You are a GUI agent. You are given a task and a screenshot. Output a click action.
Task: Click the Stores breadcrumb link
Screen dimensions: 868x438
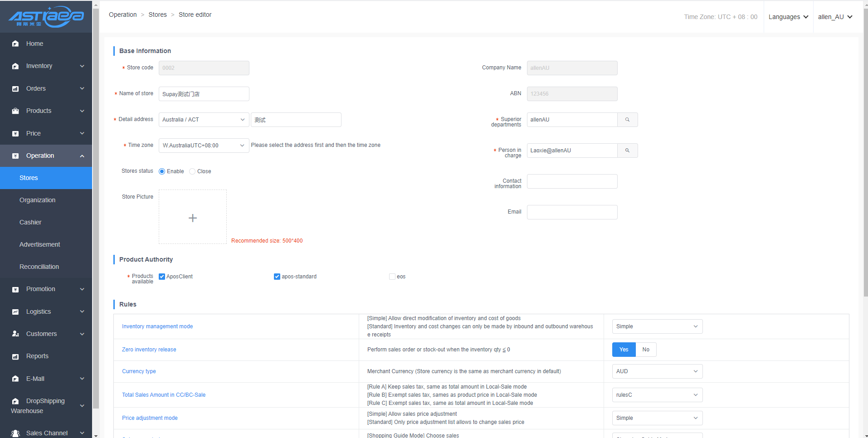(157, 15)
